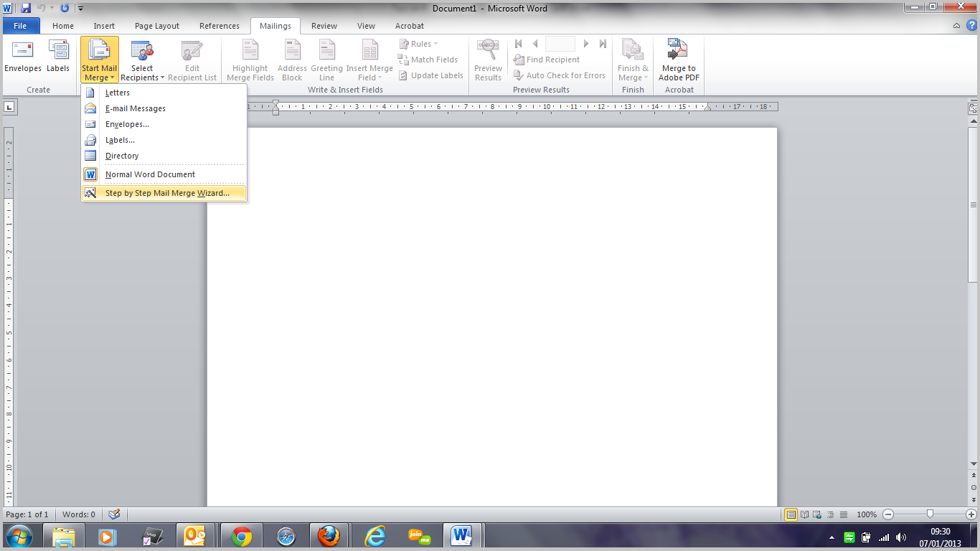Switch to the View tab

click(x=367, y=26)
